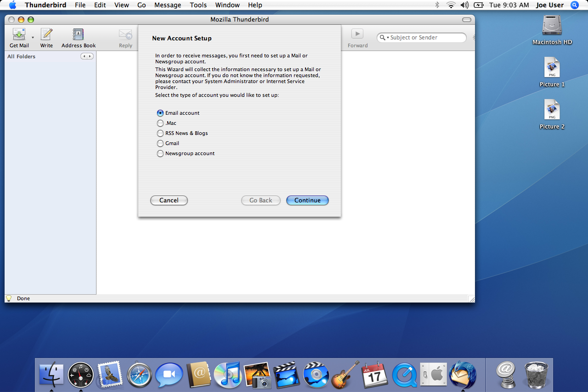588x392 pixels.
Task: Click the All Folders view switcher arrows
Action: (87, 56)
